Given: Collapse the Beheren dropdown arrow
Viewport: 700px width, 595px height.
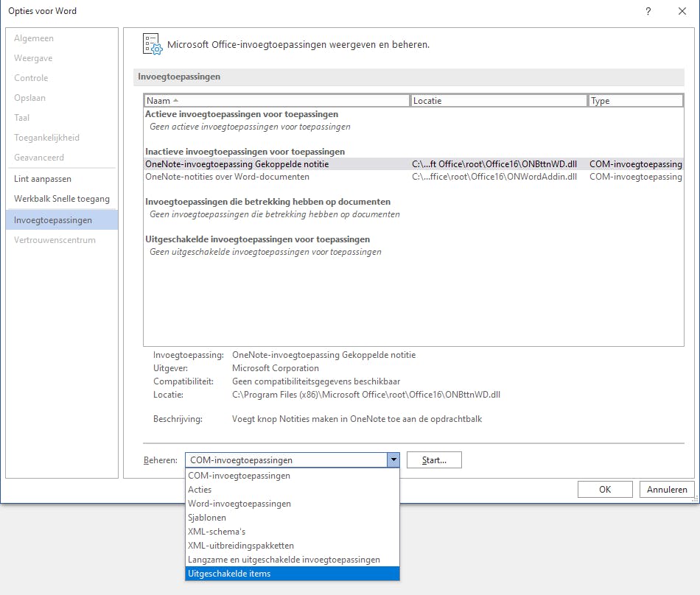Looking at the screenshot, I should pos(393,460).
